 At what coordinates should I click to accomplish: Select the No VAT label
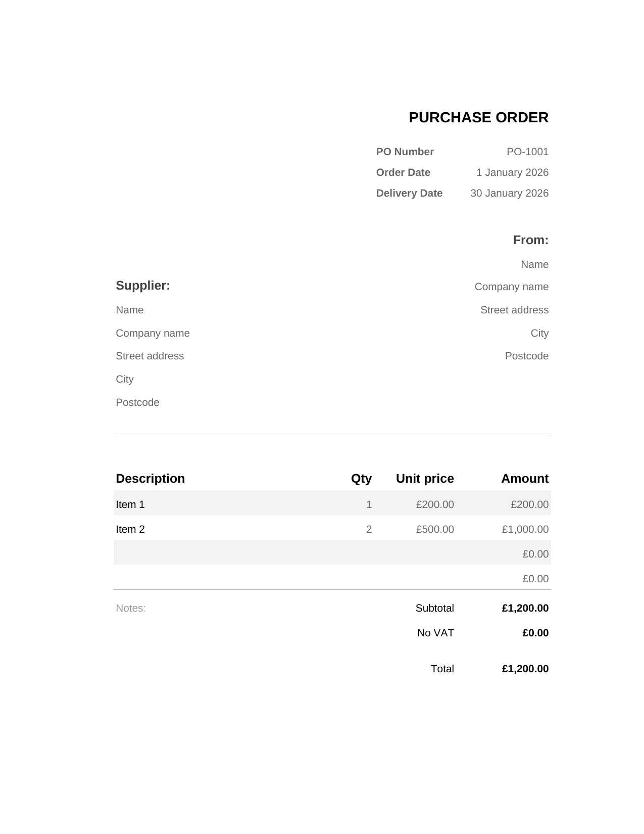tap(435, 633)
